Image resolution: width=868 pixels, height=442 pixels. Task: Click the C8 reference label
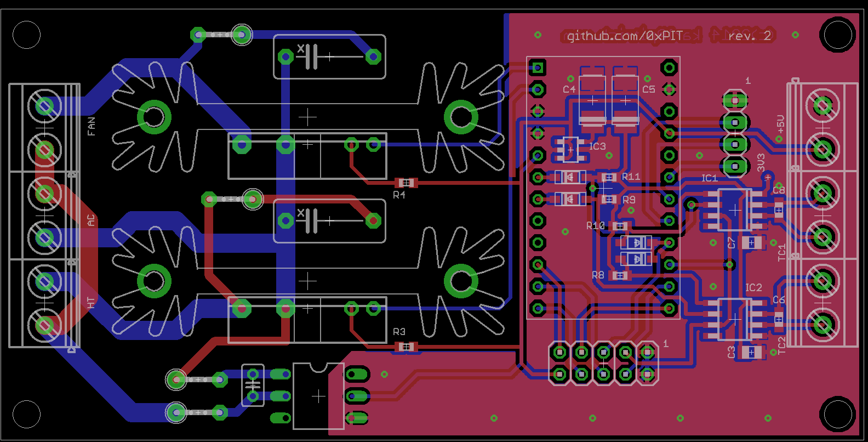click(779, 190)
